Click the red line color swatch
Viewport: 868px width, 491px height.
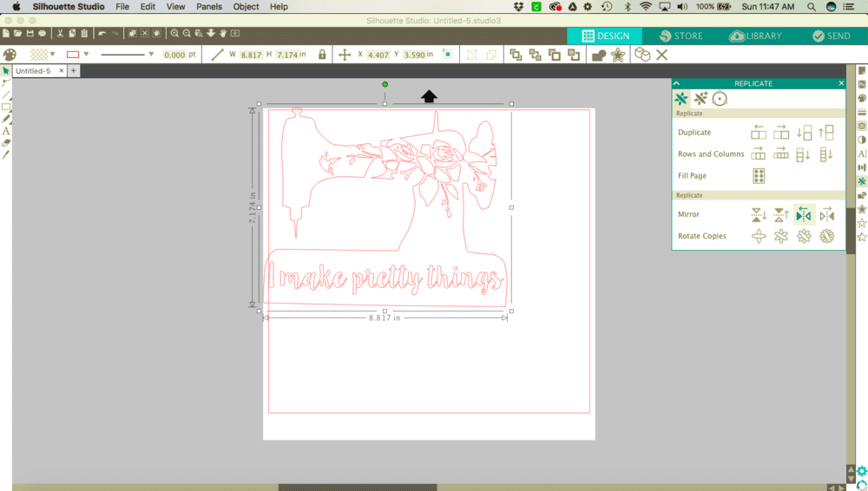pyautogui.click(x=73, y=55)
